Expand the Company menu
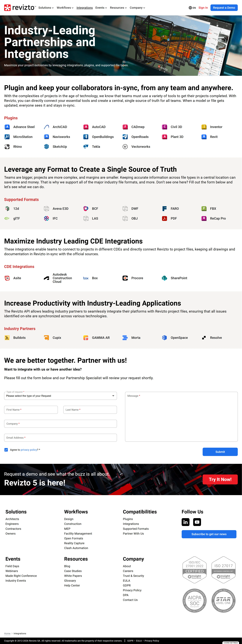242x644 pixels. (137, 8)
